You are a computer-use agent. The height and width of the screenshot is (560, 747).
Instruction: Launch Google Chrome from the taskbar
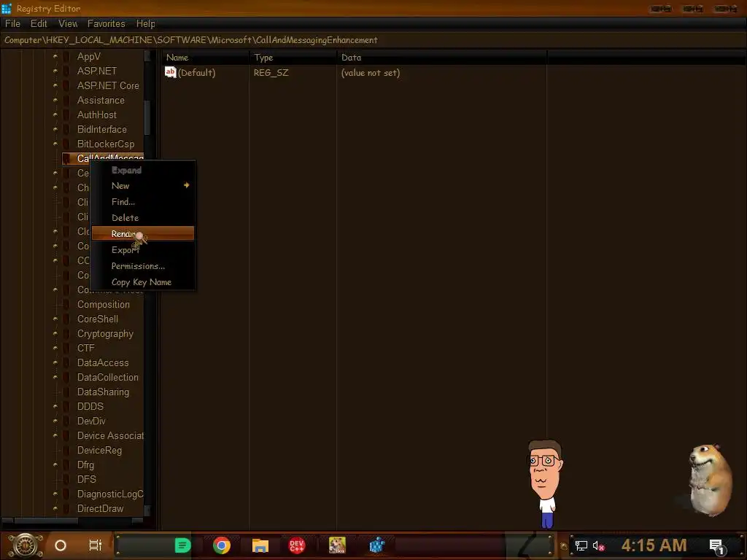222,545
